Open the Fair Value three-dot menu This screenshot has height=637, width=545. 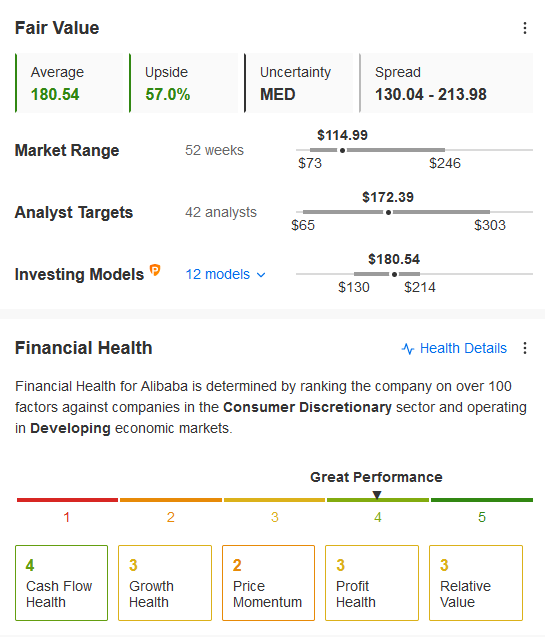(525, 28)
